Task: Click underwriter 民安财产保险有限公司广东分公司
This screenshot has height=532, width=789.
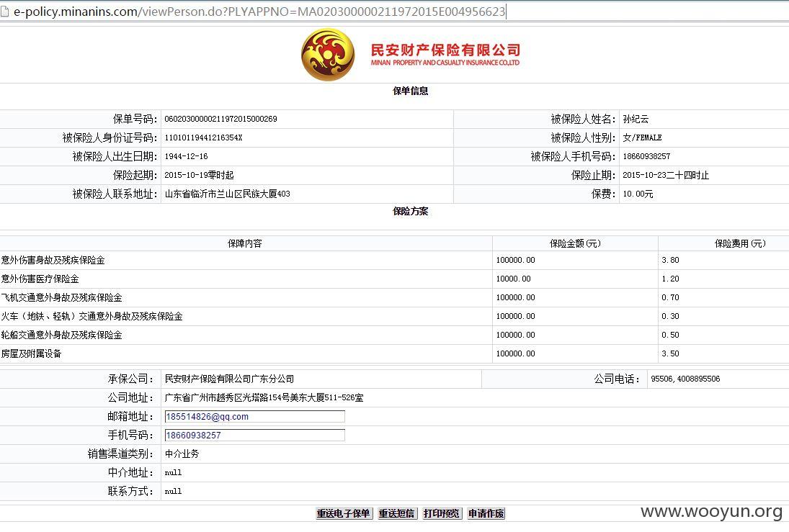Action: point(229,379)
